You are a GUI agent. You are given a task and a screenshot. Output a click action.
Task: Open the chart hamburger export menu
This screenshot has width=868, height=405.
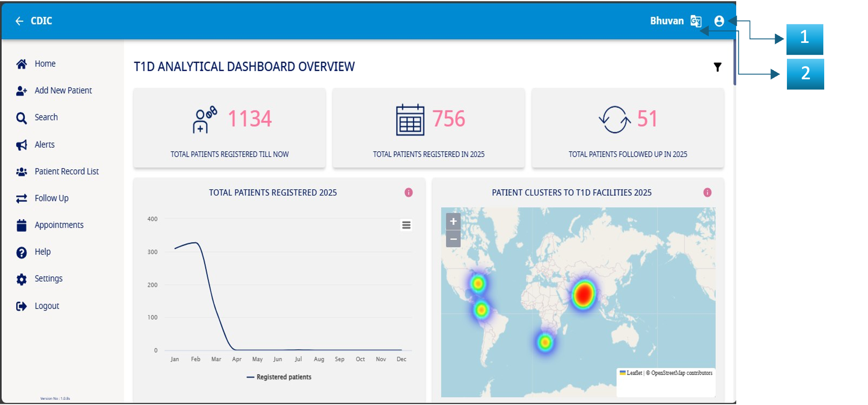pos(406,225)
